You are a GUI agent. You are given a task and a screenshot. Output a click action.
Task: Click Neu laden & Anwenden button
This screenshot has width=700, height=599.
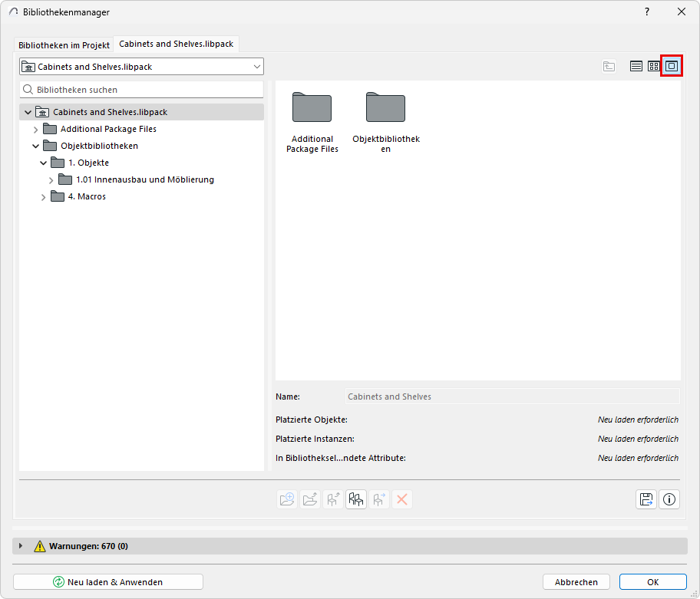(x=108, y=581)
